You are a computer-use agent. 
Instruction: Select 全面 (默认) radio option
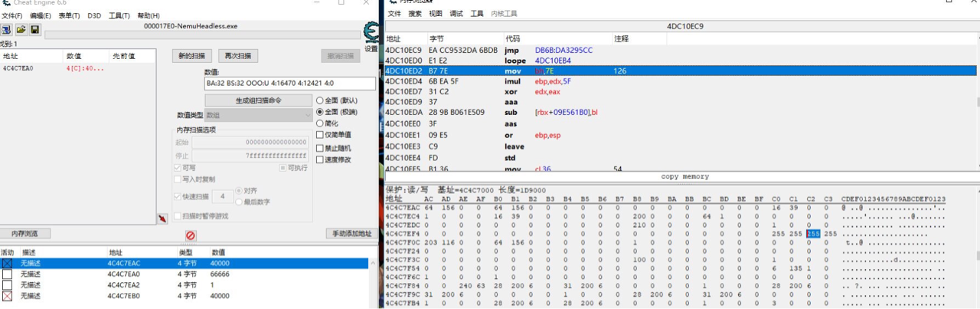pos(320,100)
